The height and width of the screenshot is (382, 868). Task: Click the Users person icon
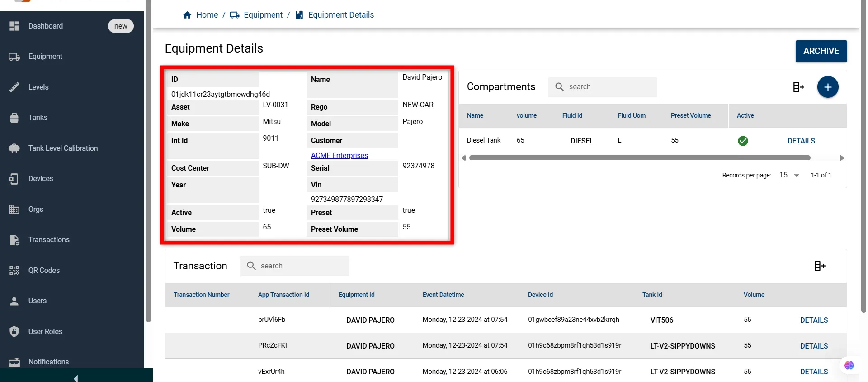pyautogui.click(x=14, y=301)
